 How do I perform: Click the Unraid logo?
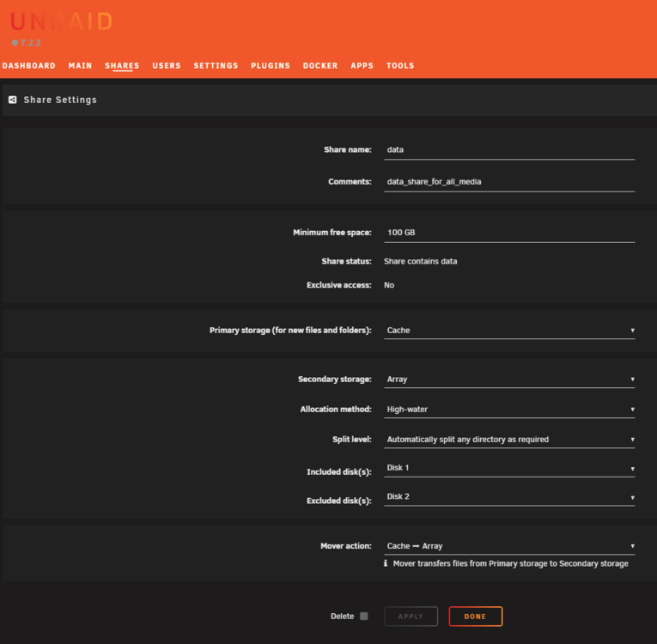click(x=61, y=21)
